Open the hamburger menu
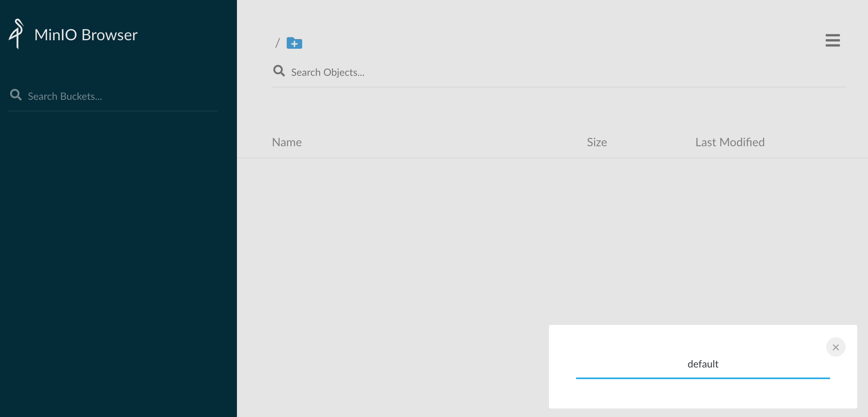 tap(832, 40)
